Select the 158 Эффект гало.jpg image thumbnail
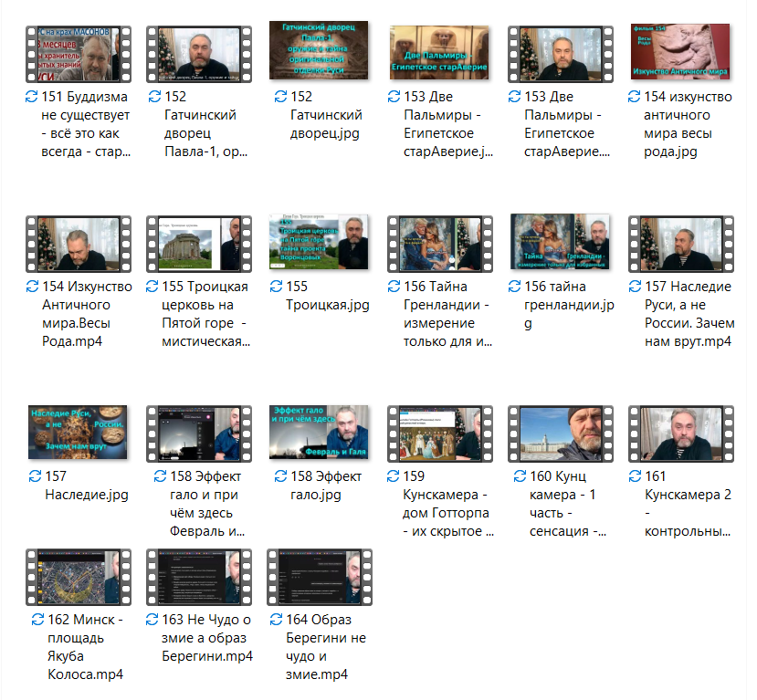 319,432
